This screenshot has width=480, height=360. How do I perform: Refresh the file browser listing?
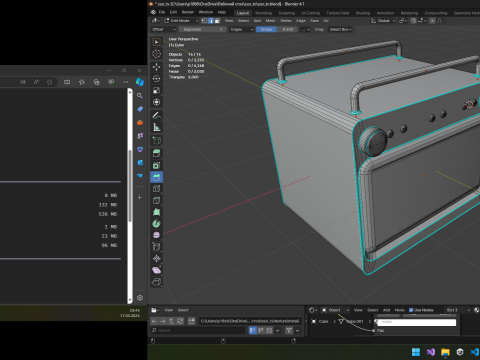[180, 321]
